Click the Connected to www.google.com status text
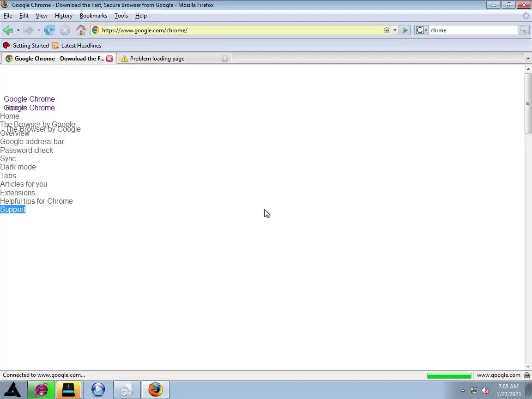 (44, 375)
